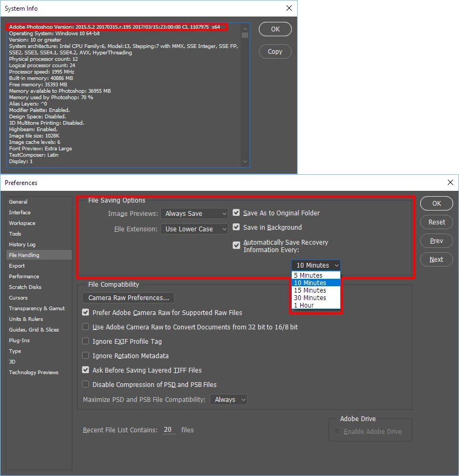Open Transparency & Gamut preferences
The image size is (459, 476).
coord(39,309)
